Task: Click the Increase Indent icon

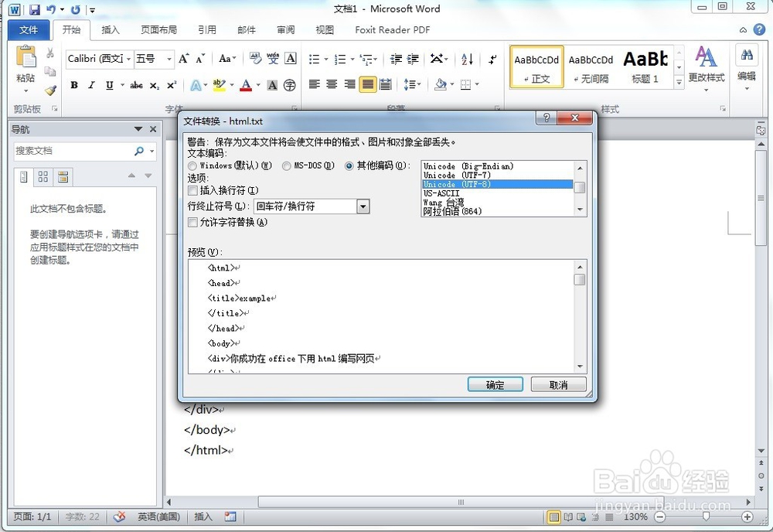Action: click(413, 60)
